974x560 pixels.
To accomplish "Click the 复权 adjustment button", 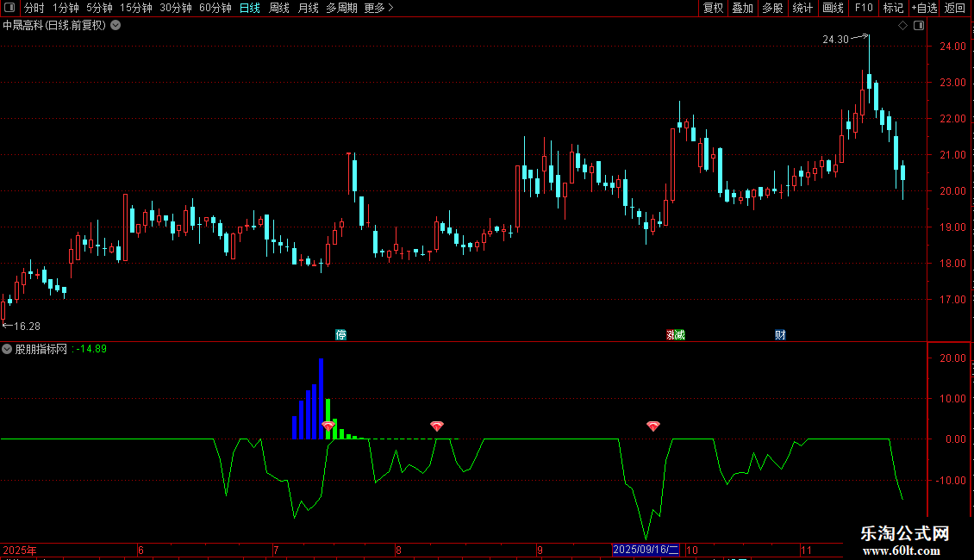I will point(713,8).
